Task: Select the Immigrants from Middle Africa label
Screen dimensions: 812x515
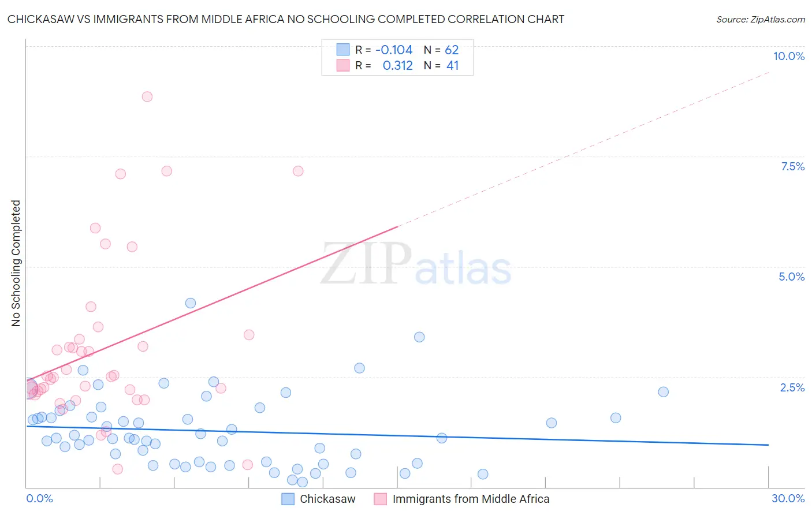Action: pos(471,499)
